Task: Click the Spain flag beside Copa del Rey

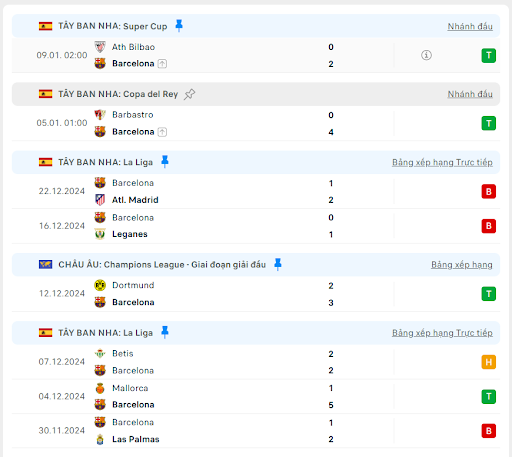Action: point(45,94)
